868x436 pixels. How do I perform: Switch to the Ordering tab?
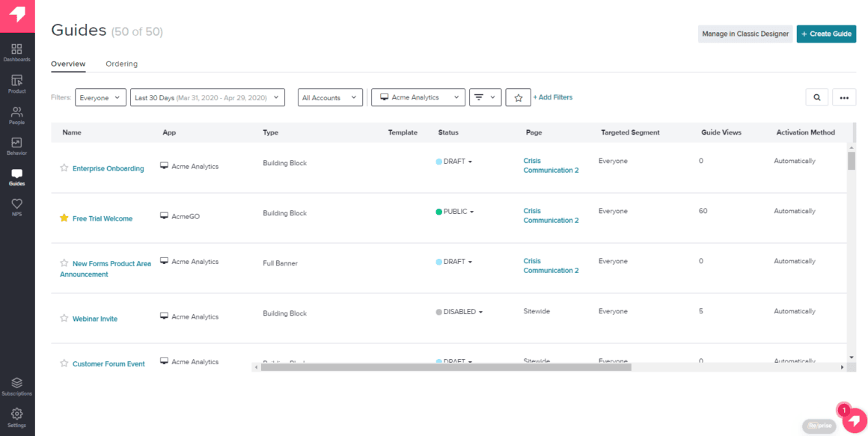click(x=122, y=64)
